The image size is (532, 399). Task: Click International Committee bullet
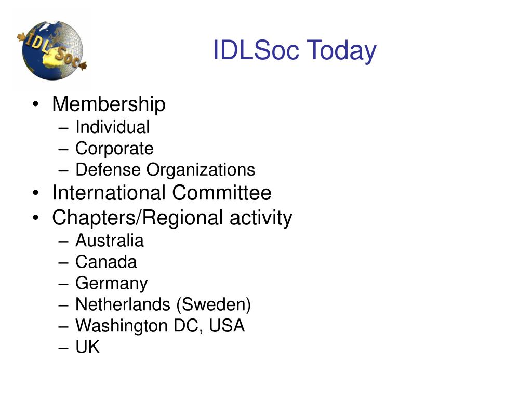[x=162, y=193]
